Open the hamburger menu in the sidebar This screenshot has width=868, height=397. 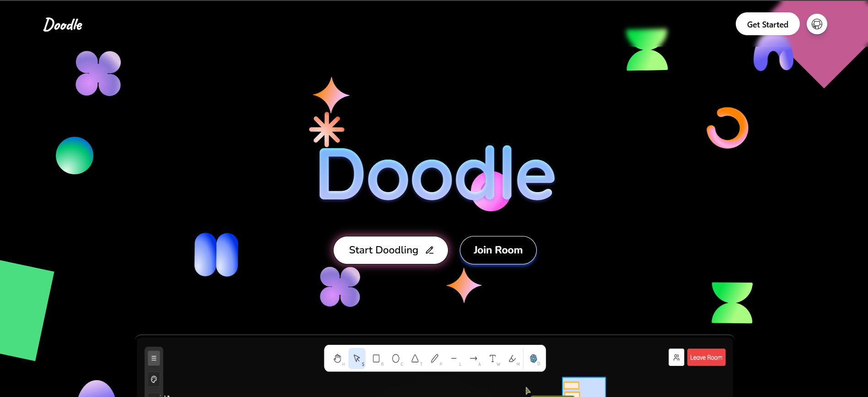pos(154,358)
